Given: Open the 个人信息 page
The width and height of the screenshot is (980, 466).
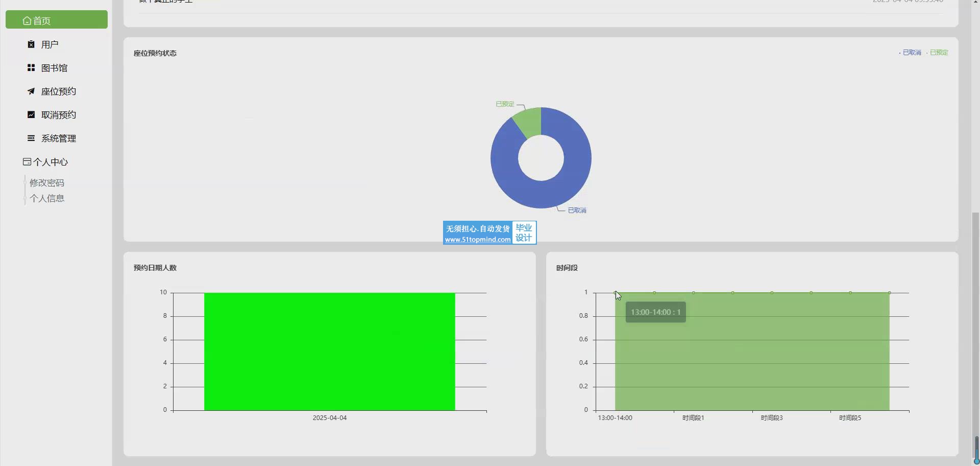Looking at the screenshot, I should click(47, 198).
